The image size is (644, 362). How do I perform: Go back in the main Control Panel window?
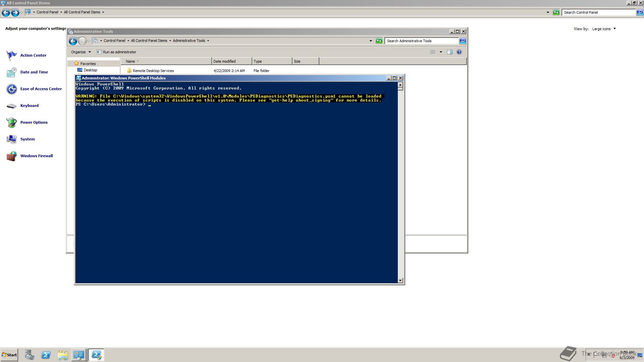tap(6, 13)
